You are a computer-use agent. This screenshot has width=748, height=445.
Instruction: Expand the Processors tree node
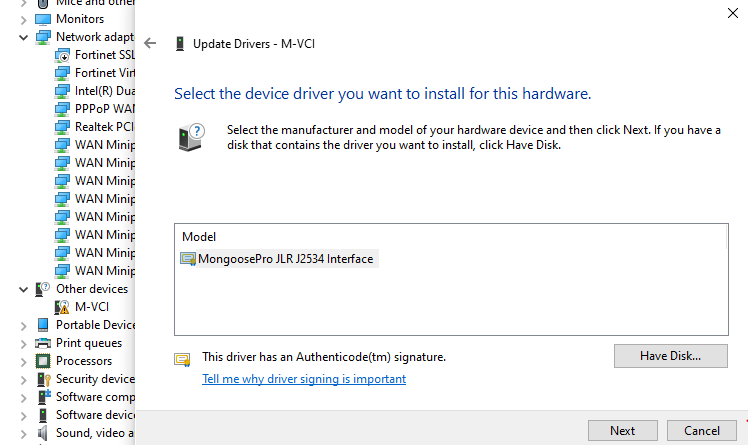point(23,362)
